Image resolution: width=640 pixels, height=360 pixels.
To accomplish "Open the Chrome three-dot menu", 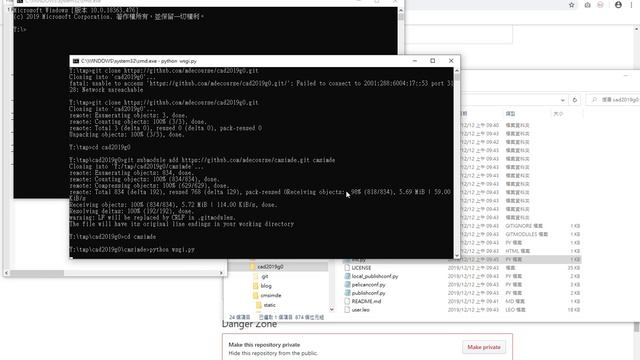I will click(631, 5).
